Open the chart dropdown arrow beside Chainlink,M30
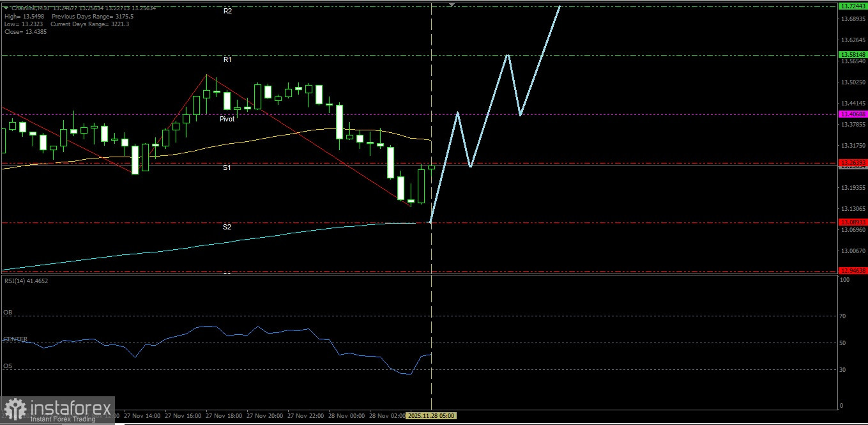This screenshot has height=425, width=868. coord(6,8)
